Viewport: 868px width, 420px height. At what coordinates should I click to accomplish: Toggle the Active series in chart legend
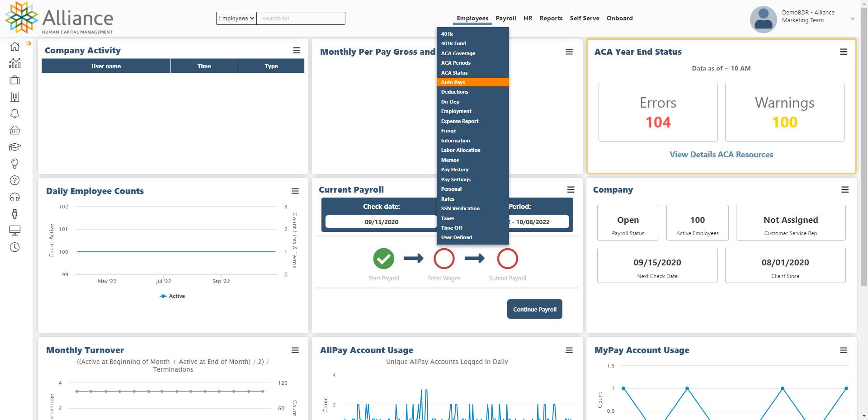click(x=172, y=296)
